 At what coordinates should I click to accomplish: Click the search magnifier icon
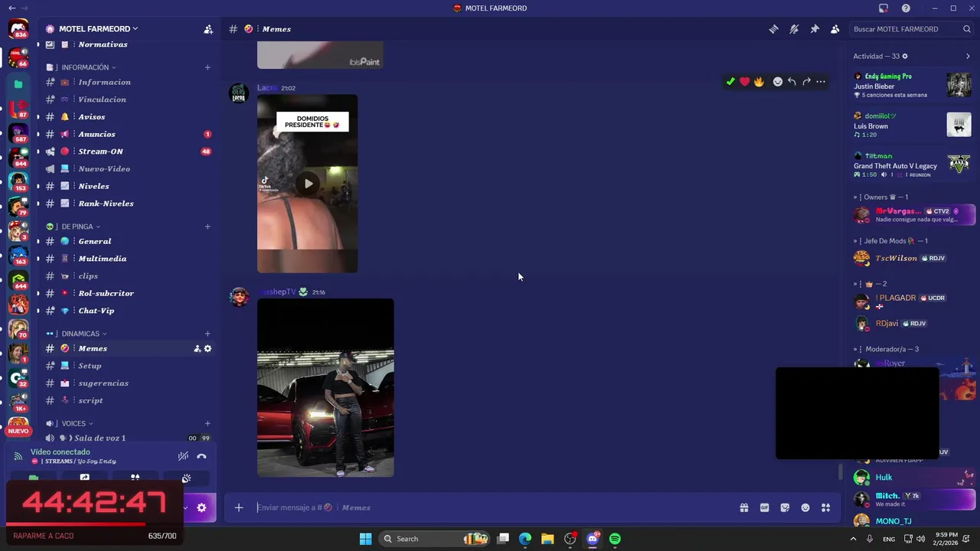click(967, 29)
